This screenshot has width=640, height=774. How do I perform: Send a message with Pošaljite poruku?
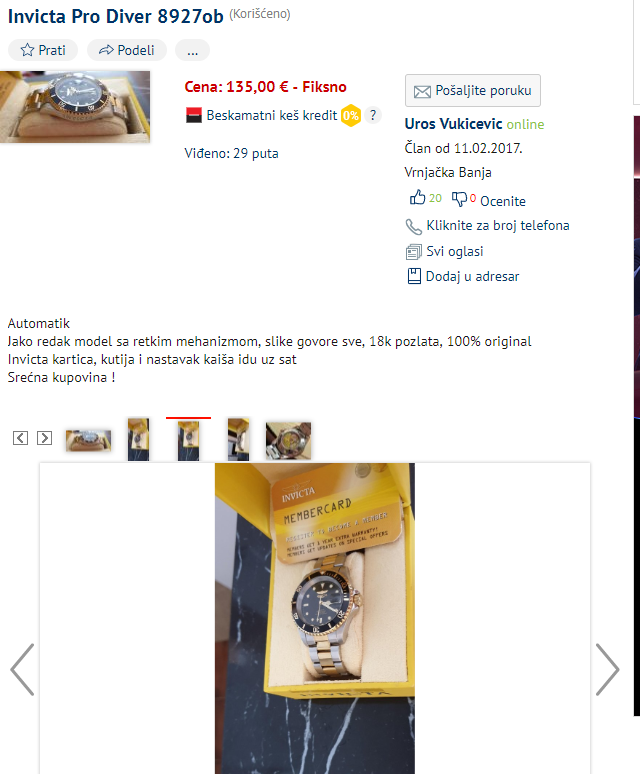point(473,90)
